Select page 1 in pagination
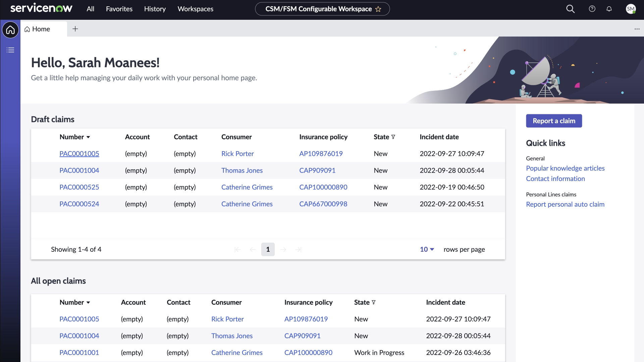The height and width of the screenshot is (362, 644). pos(268,249)
